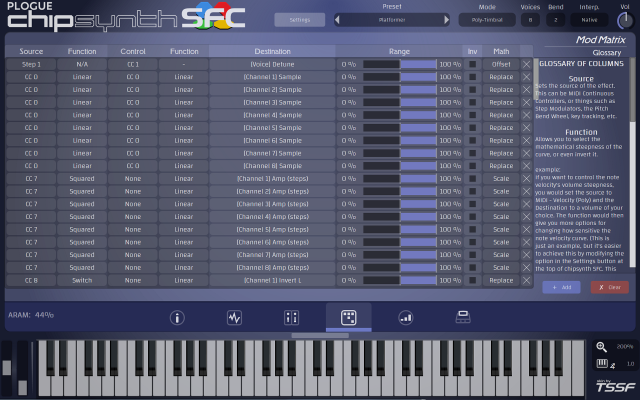Screen dimensions: 640x400
Task: Open the Interp. dropdown showing Native
Action: click(589, 20)
